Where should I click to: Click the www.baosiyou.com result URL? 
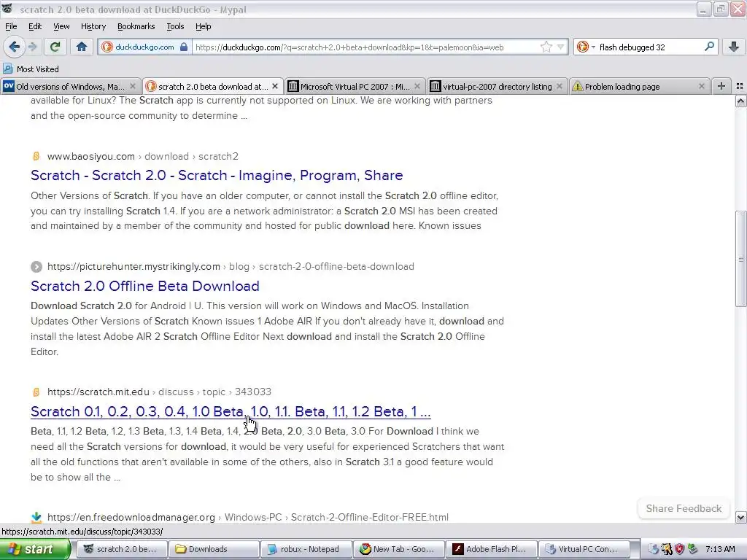(x=143, y=156)
